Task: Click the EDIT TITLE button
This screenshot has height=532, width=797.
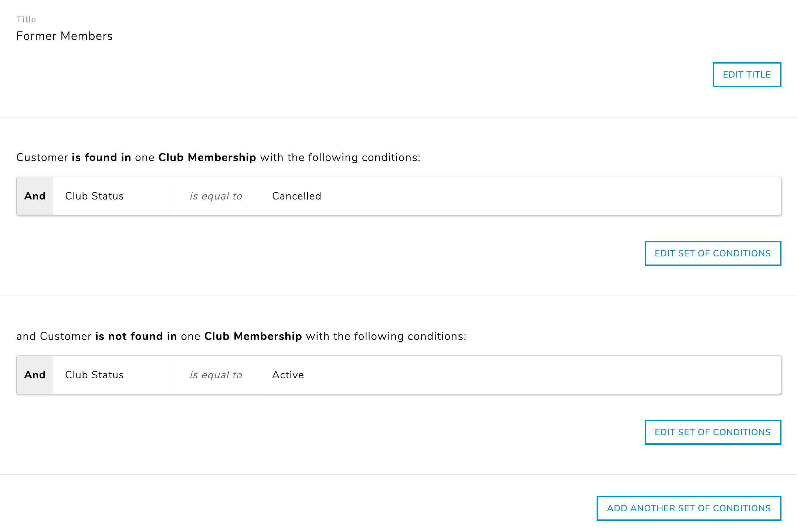Action: tap(747, 75)
